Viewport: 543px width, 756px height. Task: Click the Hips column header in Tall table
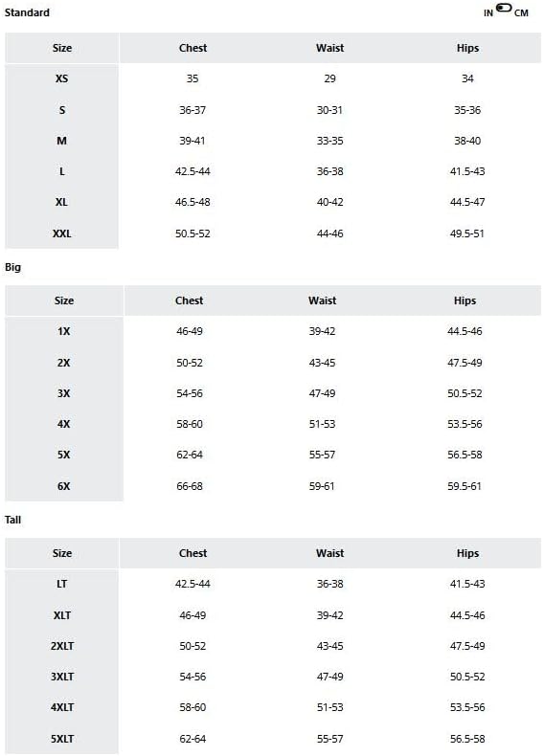click(x=467, y=553)
